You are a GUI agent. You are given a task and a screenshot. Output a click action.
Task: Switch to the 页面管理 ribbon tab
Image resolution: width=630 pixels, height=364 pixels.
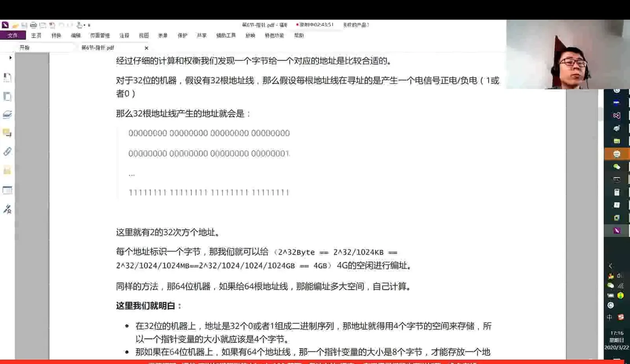[x=100, y=36]
